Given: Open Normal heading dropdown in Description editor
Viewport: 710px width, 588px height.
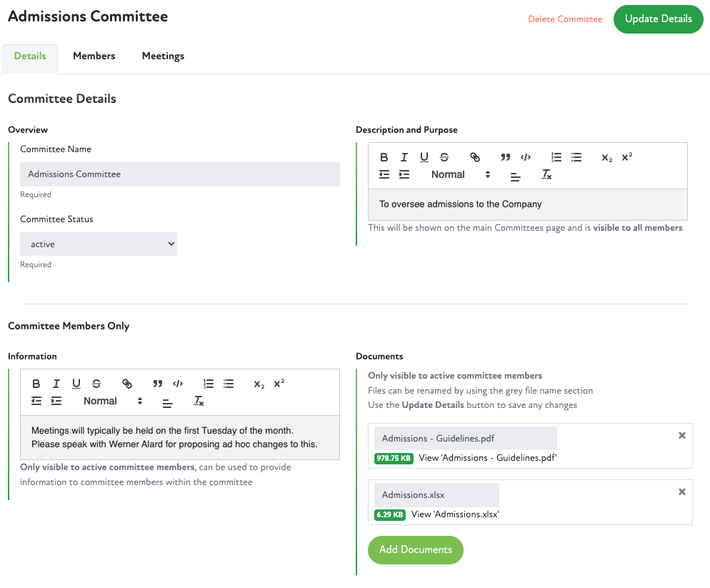Looking at the screenshot, I should [x=460, y=174].
